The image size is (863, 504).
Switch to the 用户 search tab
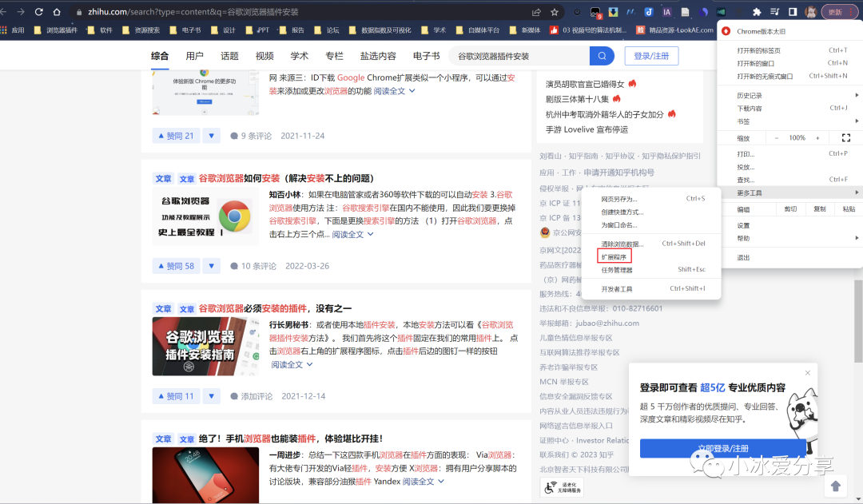194,56
